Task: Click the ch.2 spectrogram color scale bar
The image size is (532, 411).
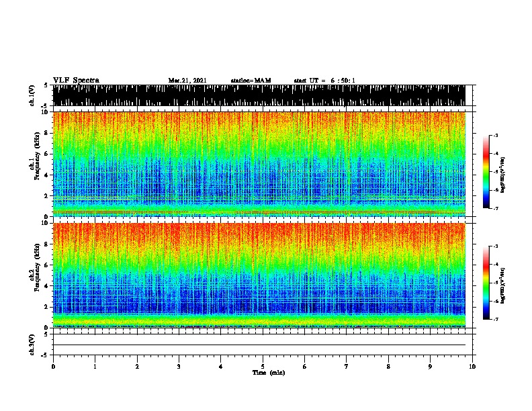Action: (x=486, y=283)
